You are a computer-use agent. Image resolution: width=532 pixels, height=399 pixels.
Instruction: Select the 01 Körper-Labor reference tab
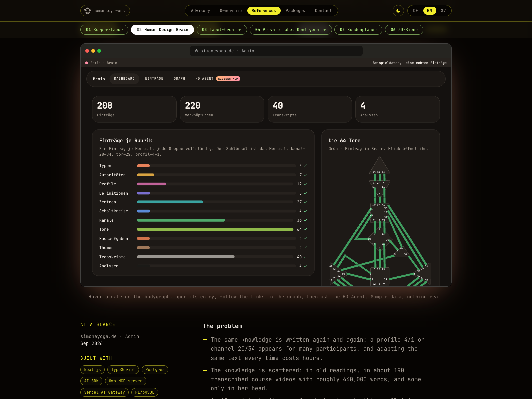tap(104, 30)
